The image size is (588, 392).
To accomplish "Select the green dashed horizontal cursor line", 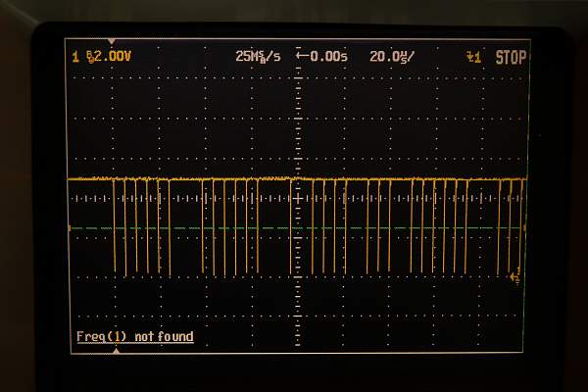I will point(245,228).
